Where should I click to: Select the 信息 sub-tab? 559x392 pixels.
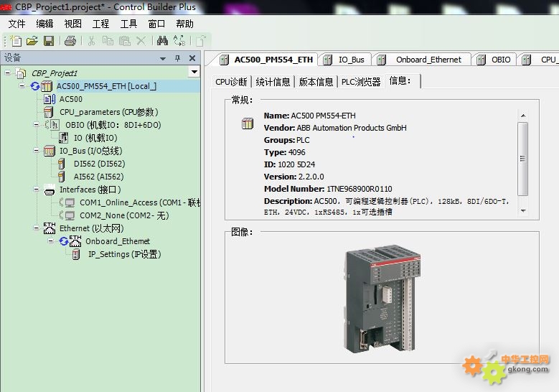[402, 81]
